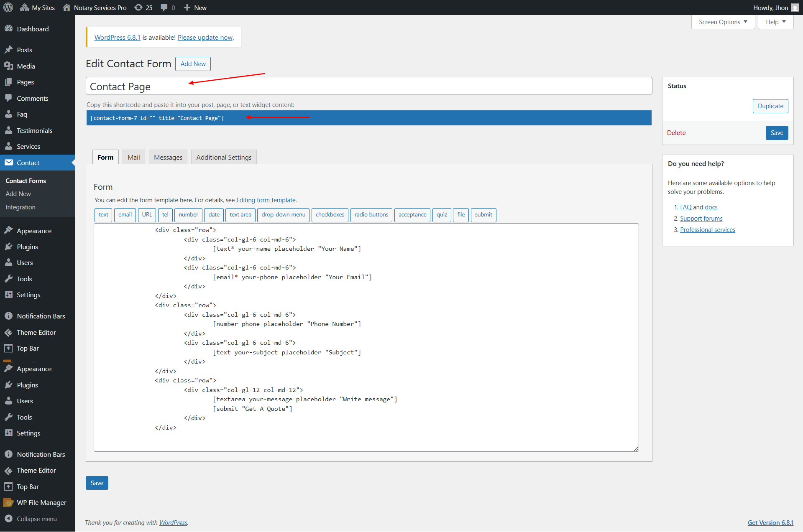Click the Services person icon
Screen dimensions: 803x532
tap(8, 146)
